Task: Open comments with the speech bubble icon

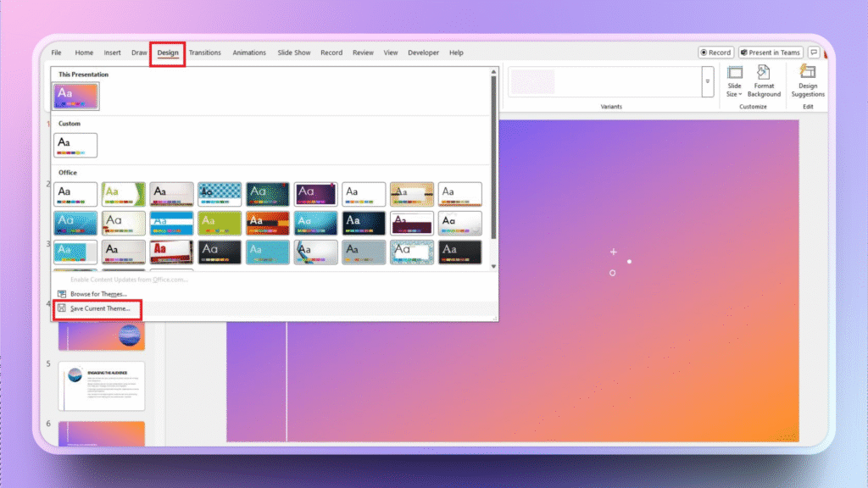Action: pyautogui.click(x=815, y=52)
